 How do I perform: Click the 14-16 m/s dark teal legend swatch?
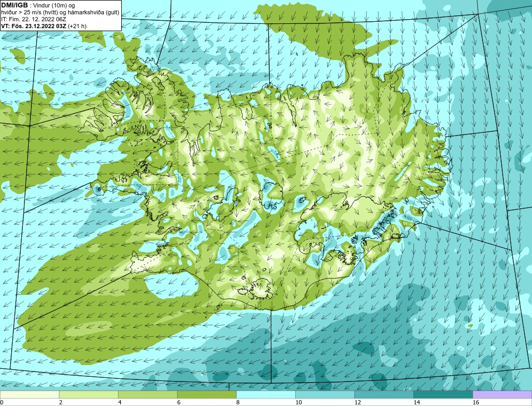pos(443,394)
